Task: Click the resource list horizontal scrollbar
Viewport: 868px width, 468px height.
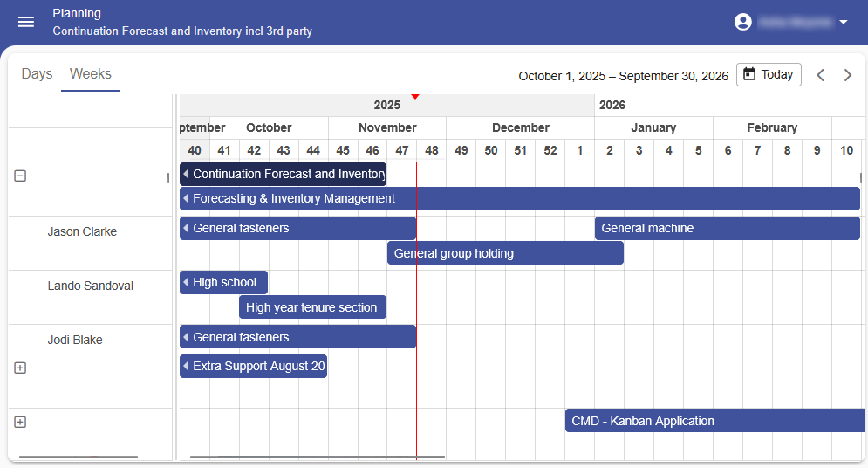Action: [x=78, y=457]
